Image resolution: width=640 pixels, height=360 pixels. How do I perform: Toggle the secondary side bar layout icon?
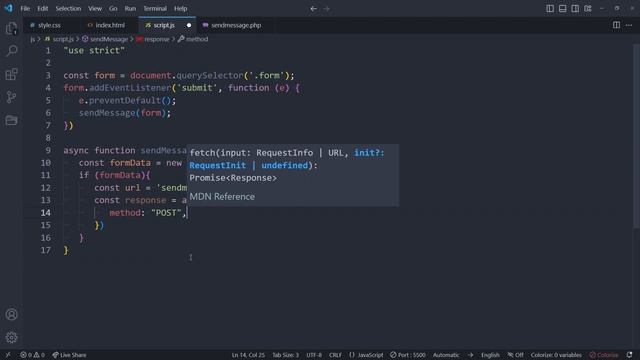pos(575,9)
